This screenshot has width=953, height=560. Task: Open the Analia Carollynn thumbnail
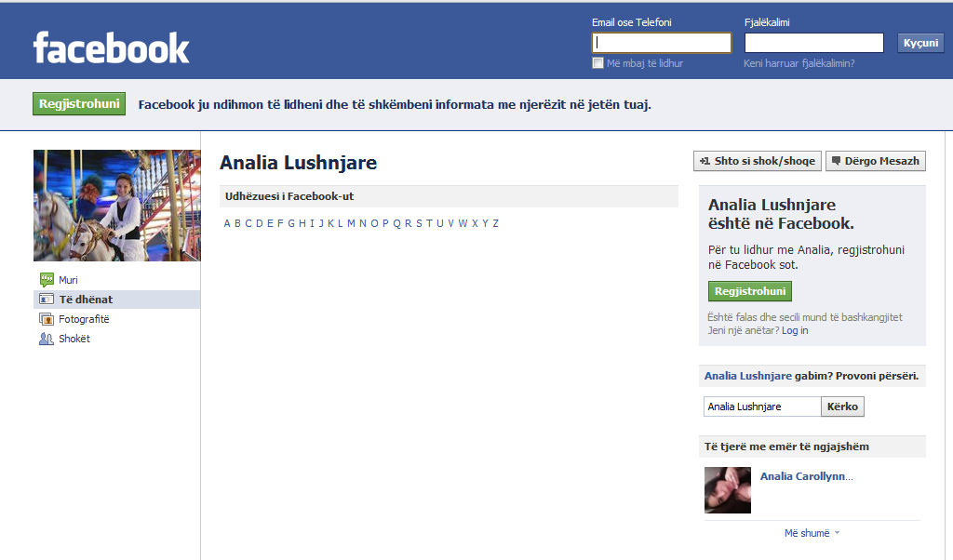728,490
